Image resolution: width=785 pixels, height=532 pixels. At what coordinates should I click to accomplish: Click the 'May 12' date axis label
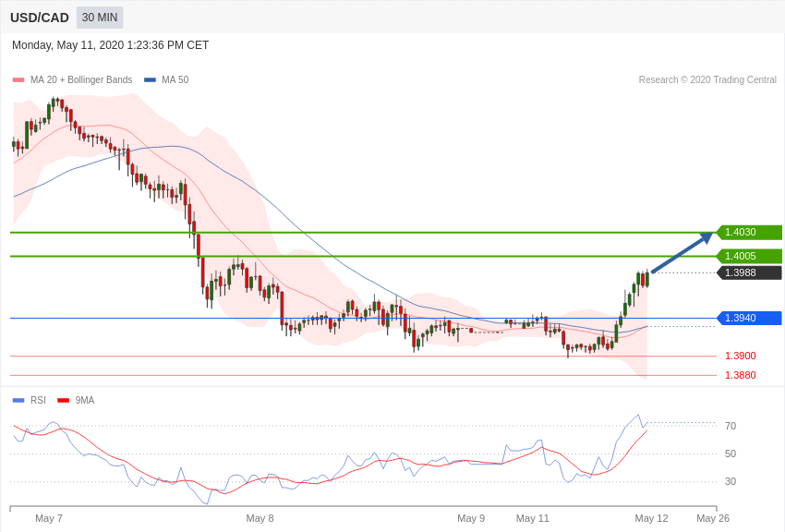[651, 518]
